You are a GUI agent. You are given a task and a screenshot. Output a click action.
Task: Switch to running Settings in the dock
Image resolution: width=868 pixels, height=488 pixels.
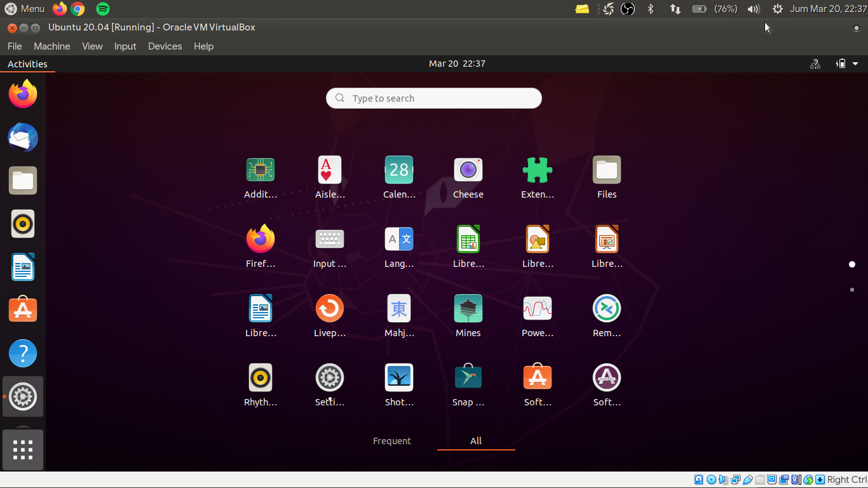pyautogui.click(x=23, y=396)
